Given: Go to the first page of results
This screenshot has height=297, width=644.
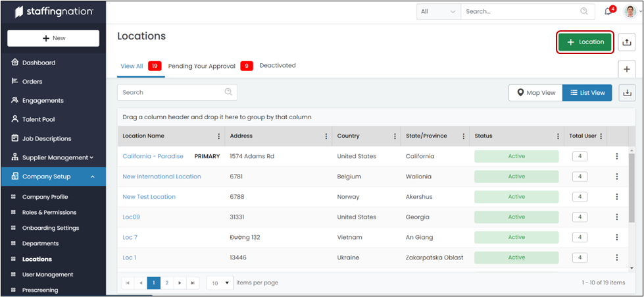Looking at the screenshot, I should 128,283.
